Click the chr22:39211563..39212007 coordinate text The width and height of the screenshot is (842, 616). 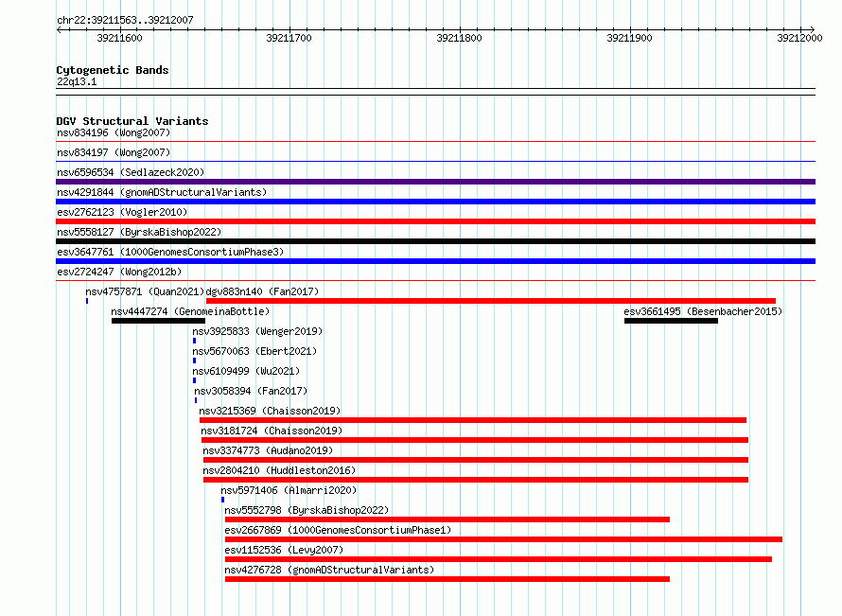[x=125, y=20]
